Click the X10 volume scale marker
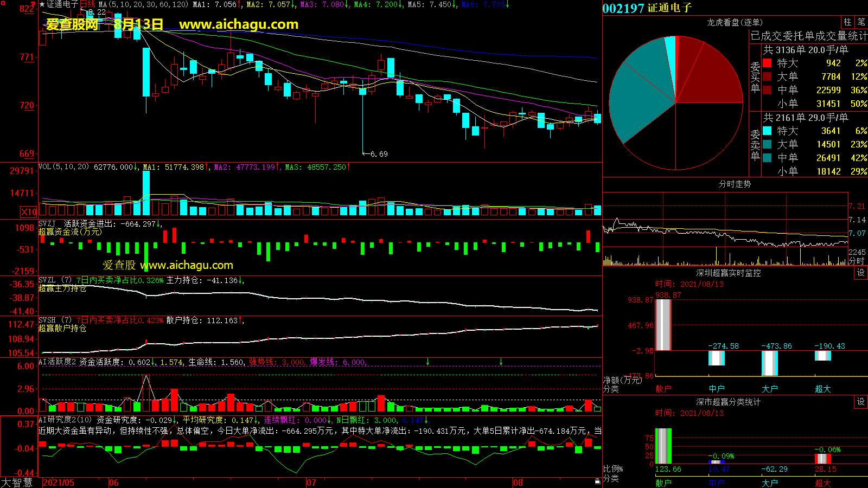868x488 pixels. point(29,212)
